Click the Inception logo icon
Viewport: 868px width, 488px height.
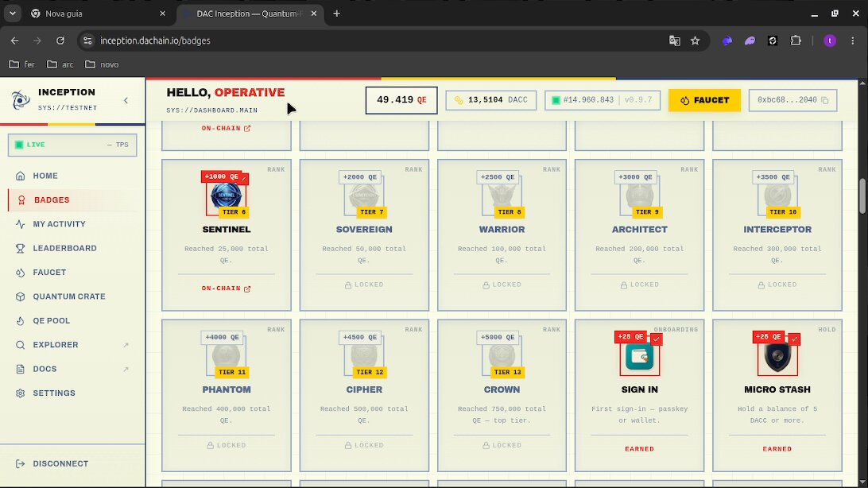[x=21, y=99]
